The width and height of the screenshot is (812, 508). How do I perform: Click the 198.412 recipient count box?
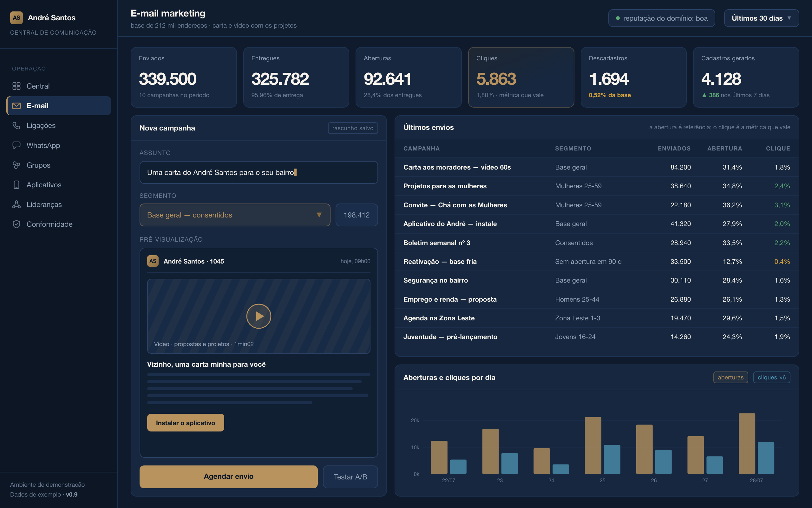[357, 215]
